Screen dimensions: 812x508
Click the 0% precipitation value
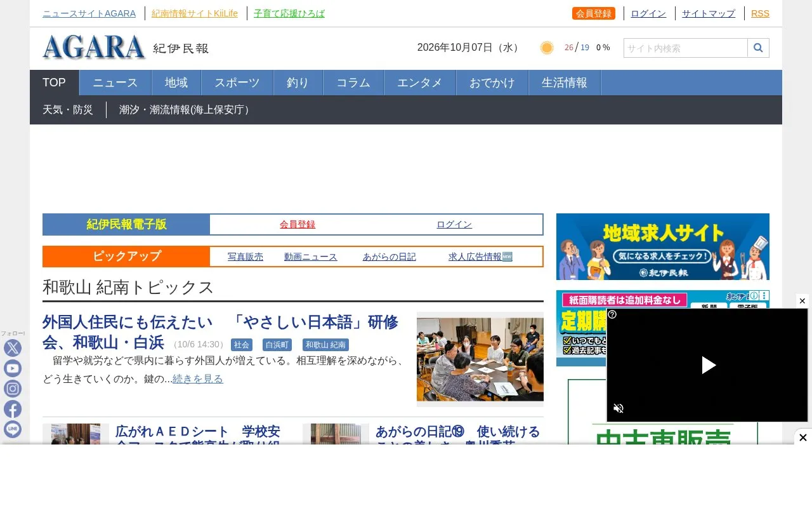(x=603, y=48)
